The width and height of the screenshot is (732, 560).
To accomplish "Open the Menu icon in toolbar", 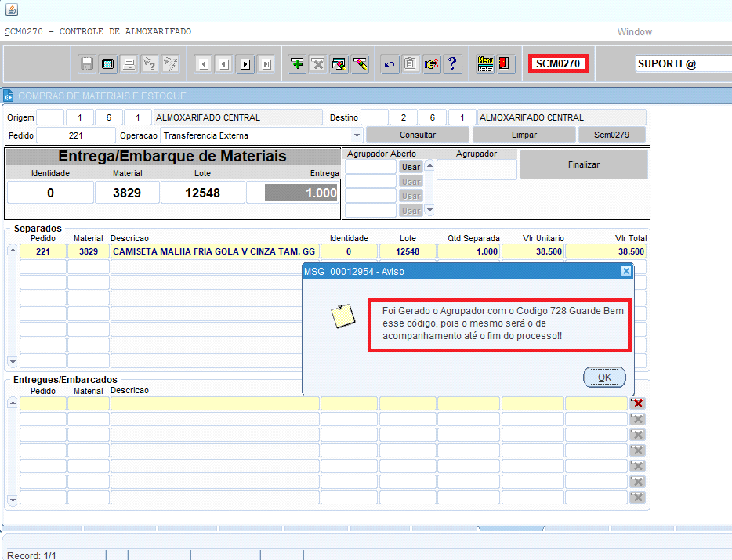I will click(x=485, y=64).
